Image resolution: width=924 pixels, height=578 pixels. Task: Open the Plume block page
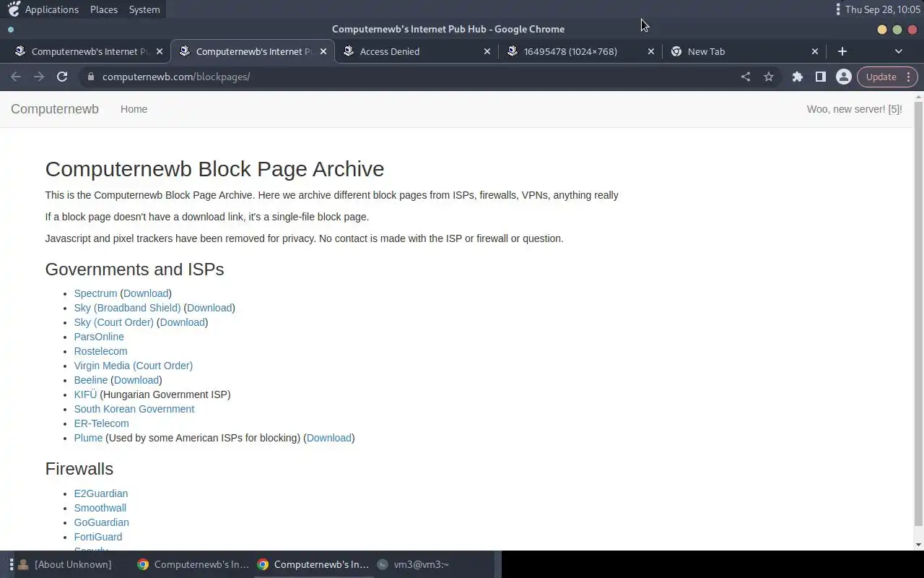pos(88,438)
